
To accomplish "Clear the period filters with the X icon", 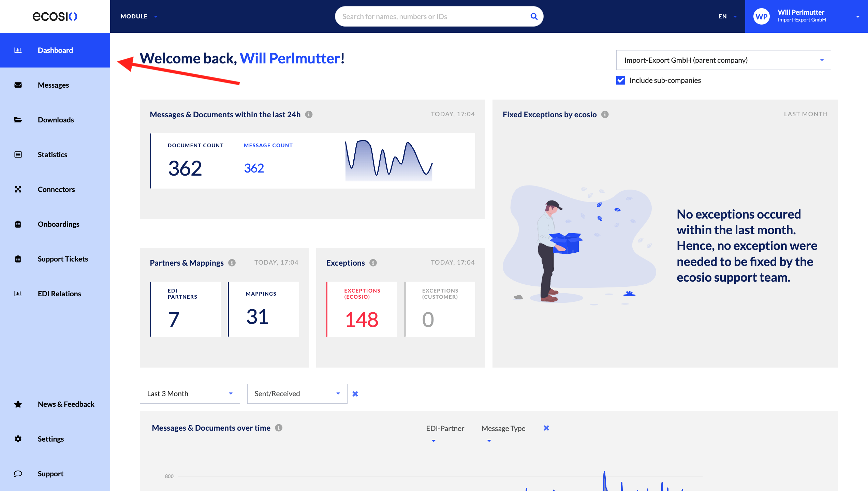I will [355, 394].
